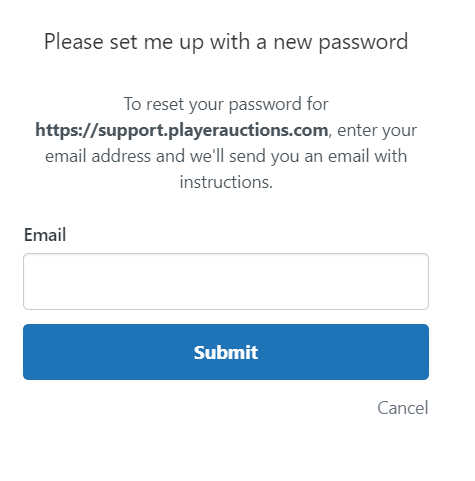Click the Email field label

pyautogui.click(x=45, y=235)
